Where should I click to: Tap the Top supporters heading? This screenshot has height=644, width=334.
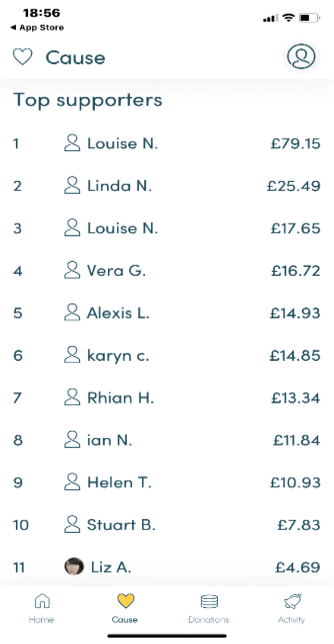coord(88,100)
